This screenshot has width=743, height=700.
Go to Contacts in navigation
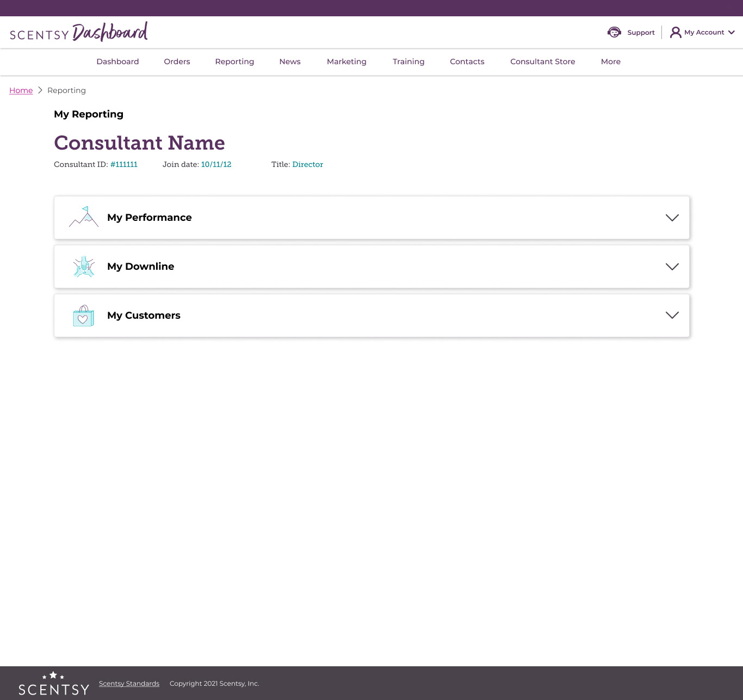pos(467,61)
